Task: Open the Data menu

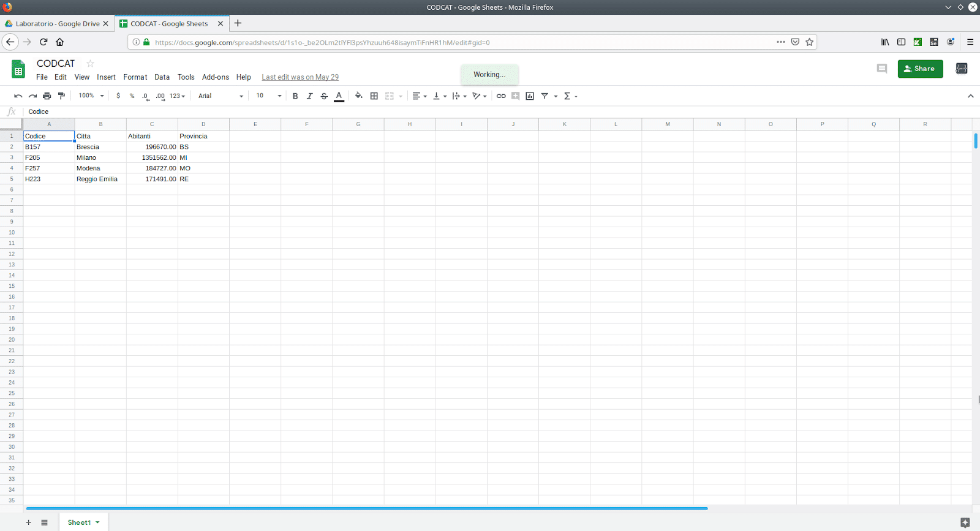Action: pyautogui.click(x=162, y=77)
